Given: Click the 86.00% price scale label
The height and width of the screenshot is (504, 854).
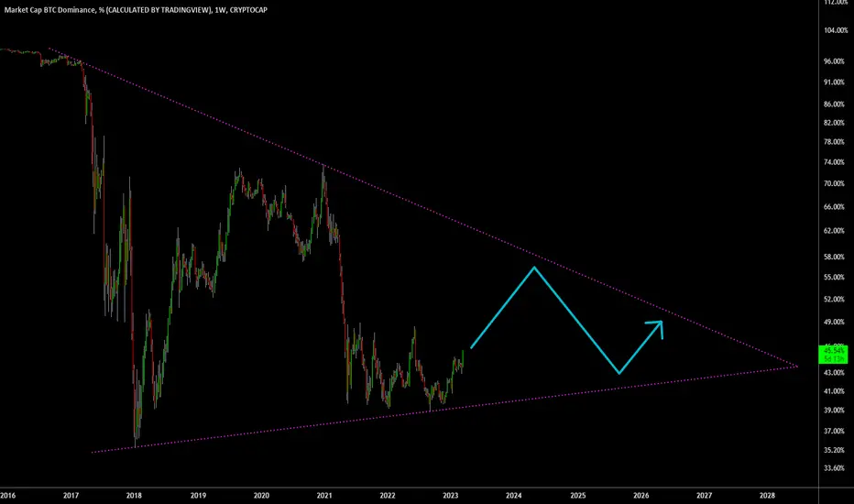Looking at the screenshot, I should pyautogui.click(x=835, y=104).
